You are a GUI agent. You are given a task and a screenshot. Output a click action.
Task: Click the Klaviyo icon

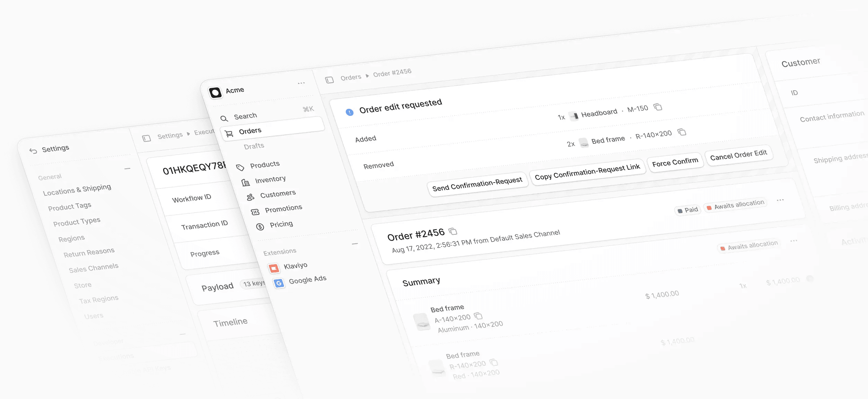[274, 268]
